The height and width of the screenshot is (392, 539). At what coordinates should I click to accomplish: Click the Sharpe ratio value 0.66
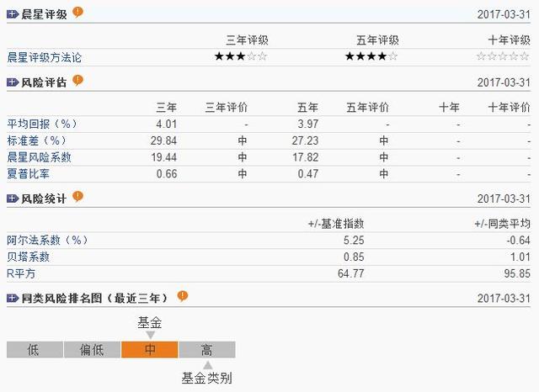pyautogui.click(x=167, y=173)
